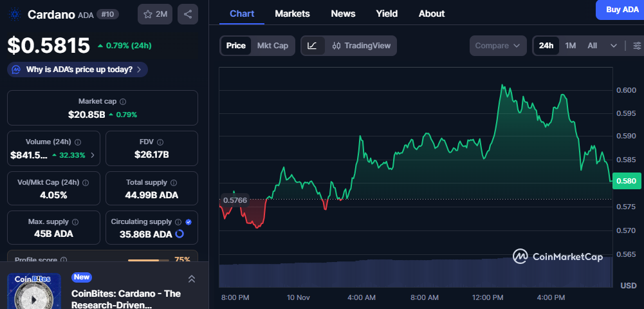Open "Why is ADA's price up today?"
Screen dimensions: 644x309
[78, 69]
